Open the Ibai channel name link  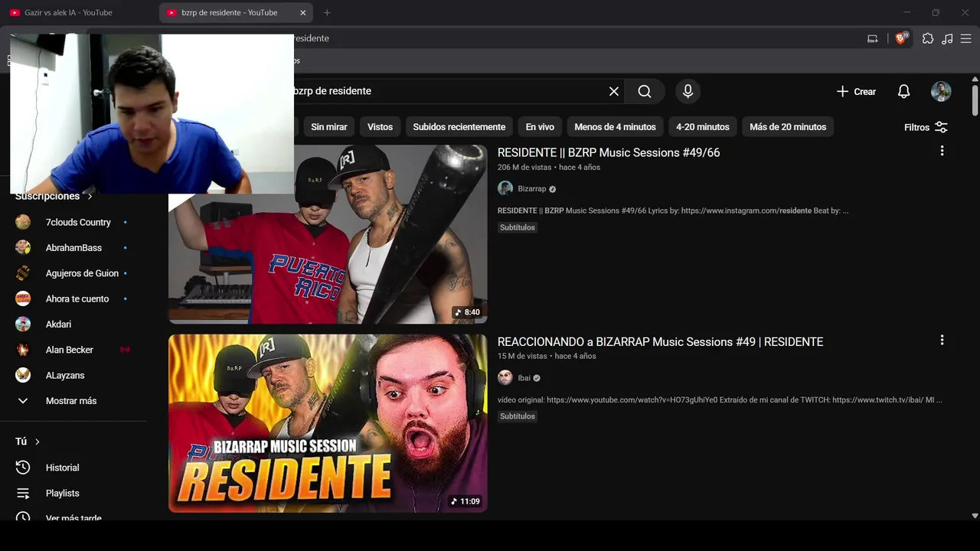coord(524,378)
